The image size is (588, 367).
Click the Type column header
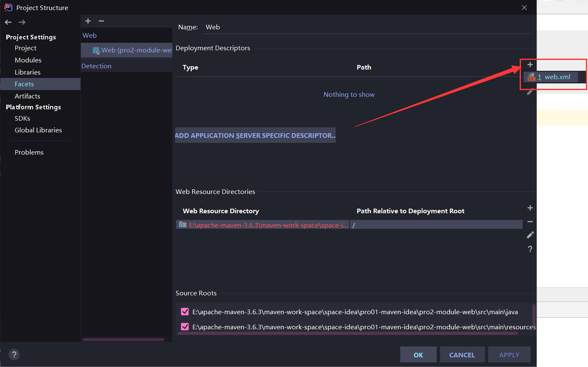[190, 67]
